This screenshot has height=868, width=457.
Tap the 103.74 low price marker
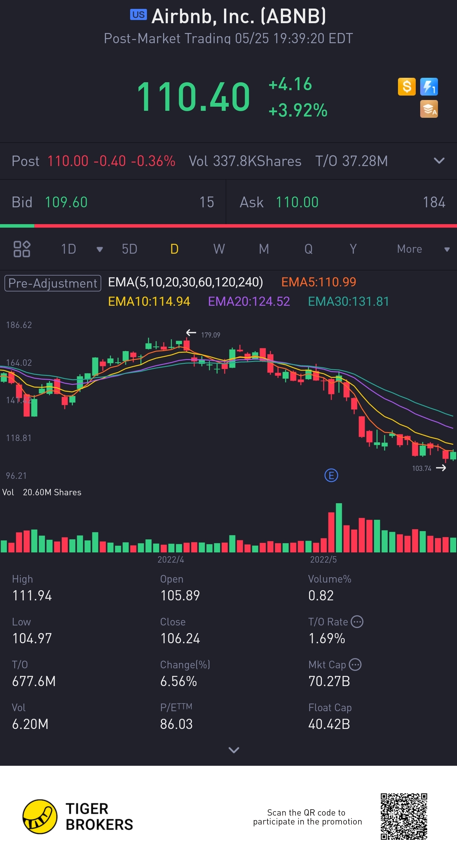[422, 468]
